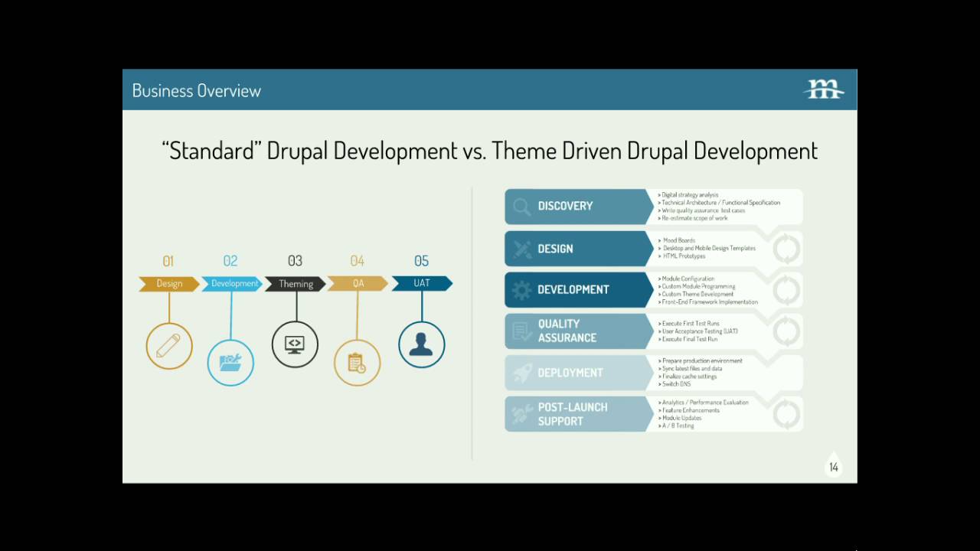Click the clipboard clock icon under QA
Screen dimensions: 980x551
point(357,363)
